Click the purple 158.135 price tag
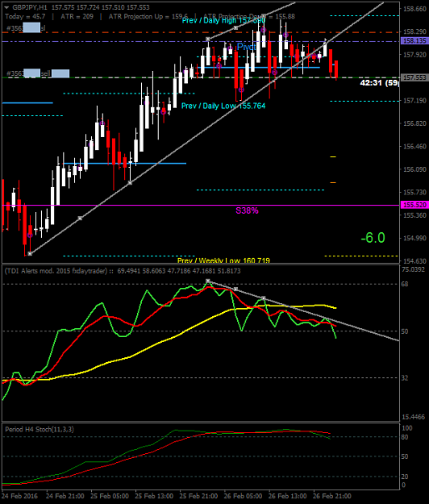Viewport: 429px width, 504px height. (x=414, y=41)
